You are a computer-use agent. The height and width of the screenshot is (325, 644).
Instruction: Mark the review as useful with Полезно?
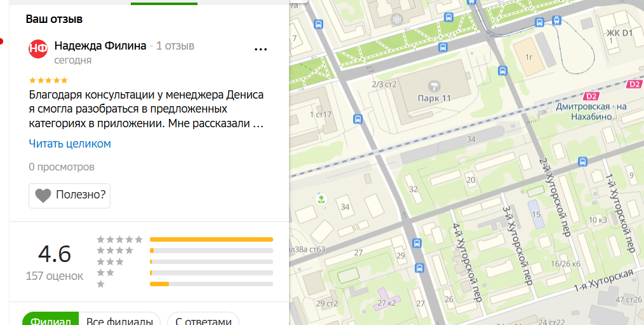(69, 195)
